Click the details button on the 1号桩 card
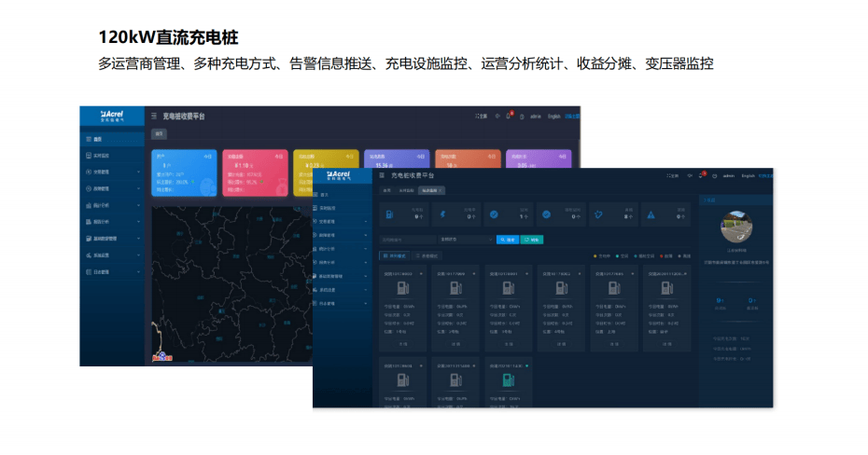Screen dimensions: 868x455 click(403, 344)
